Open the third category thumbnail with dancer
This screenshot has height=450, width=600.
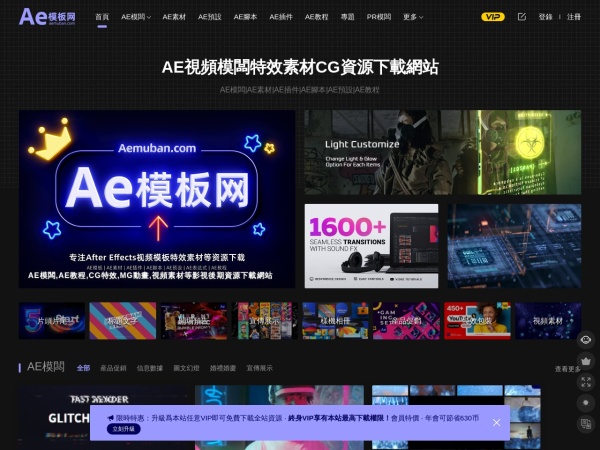click(194, 321)
